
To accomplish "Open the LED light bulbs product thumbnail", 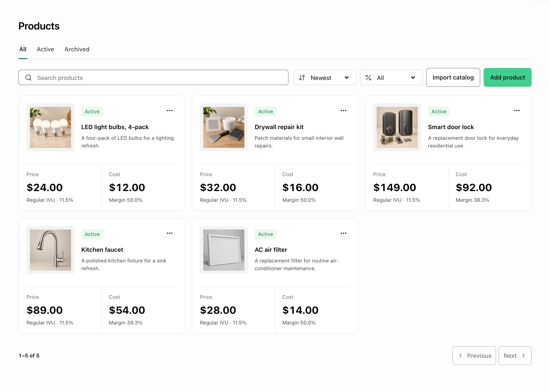I will 51,127.
